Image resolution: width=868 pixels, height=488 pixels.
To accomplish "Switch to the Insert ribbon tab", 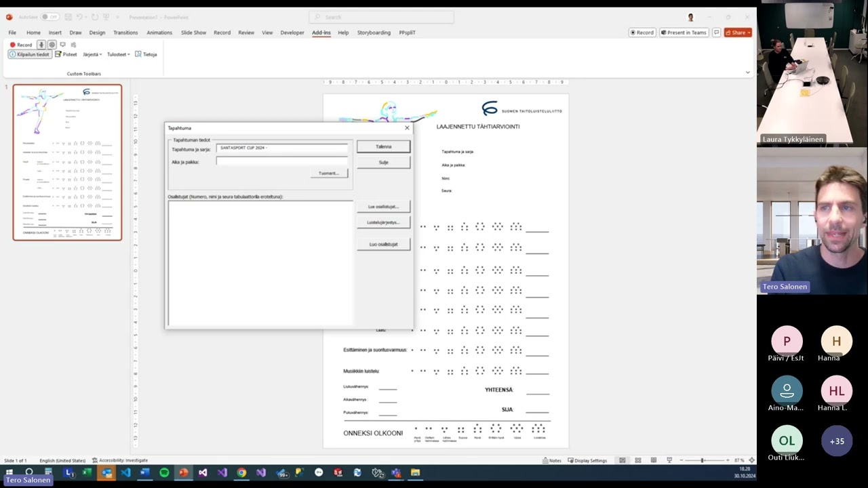I will tap(55, 33).
